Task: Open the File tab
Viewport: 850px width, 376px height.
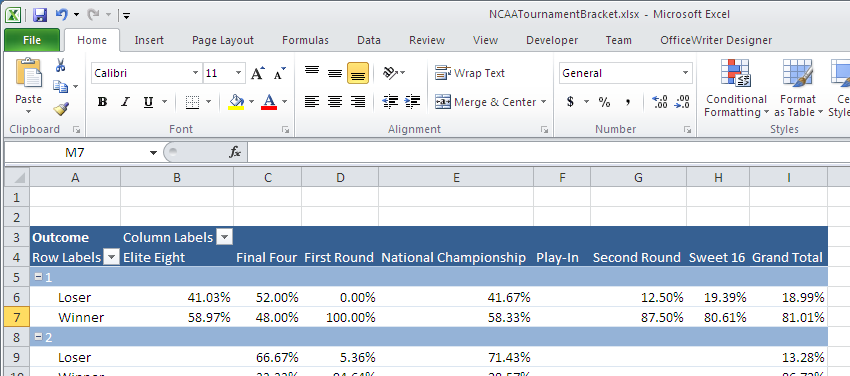Action: point(32,40)
